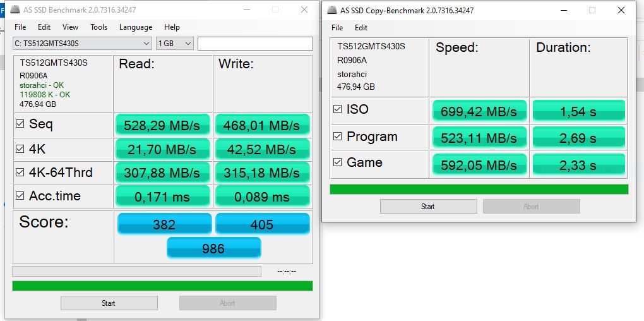Click the read score 382
Viewport: 644px width, 321px height.
click(164, 224)
